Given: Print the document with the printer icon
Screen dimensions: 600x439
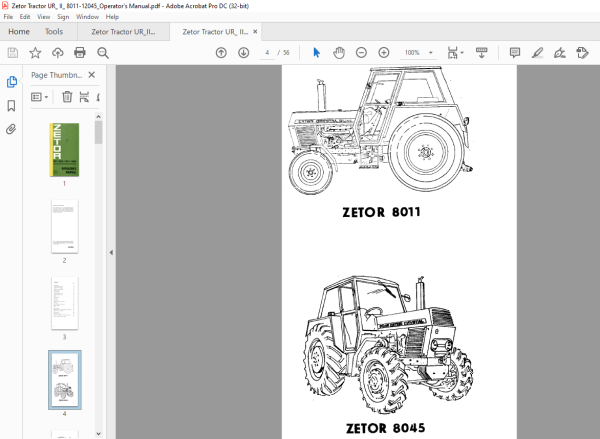Looking at the screenshot, I should 80,52.
